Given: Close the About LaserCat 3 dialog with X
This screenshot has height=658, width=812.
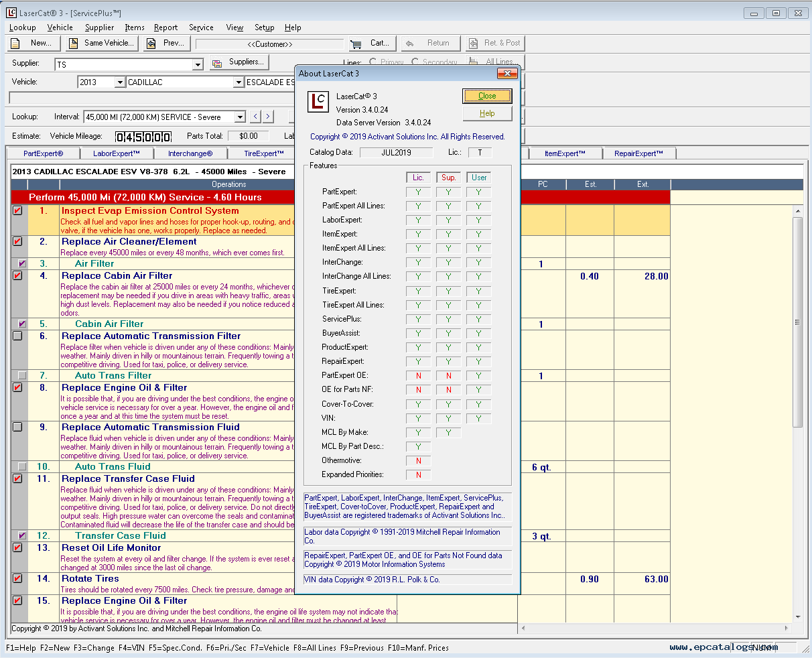Looking at the screenshot, I should (507, 73).
